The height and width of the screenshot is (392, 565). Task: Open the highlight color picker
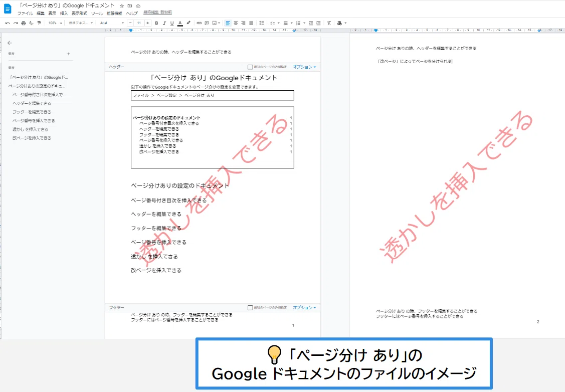tap(188, 23)
